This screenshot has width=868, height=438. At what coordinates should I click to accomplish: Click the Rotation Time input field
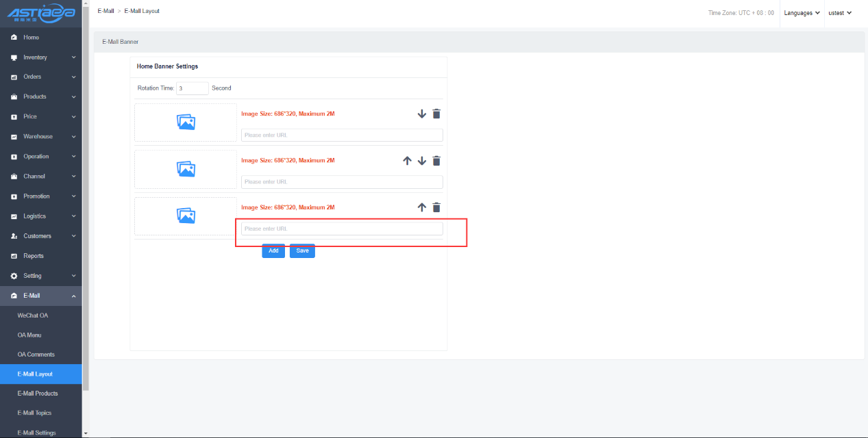point(193,88)
